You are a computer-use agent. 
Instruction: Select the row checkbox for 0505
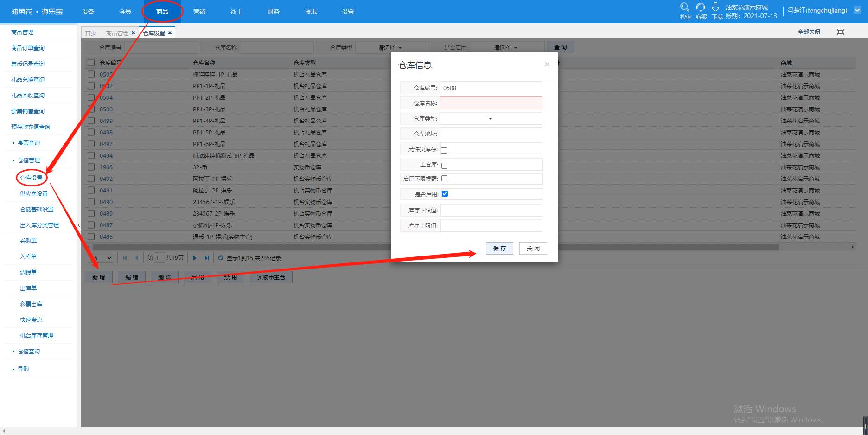[x=91, y=74]
